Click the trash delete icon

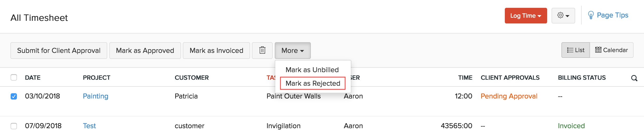262,50
